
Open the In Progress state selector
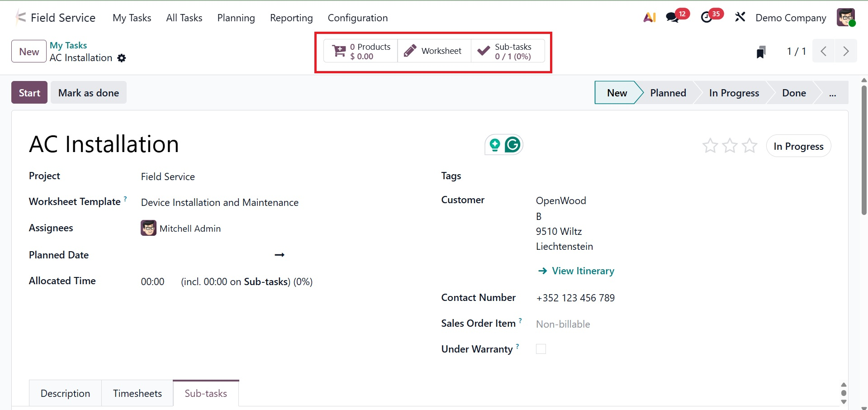(x=798, y=146)
